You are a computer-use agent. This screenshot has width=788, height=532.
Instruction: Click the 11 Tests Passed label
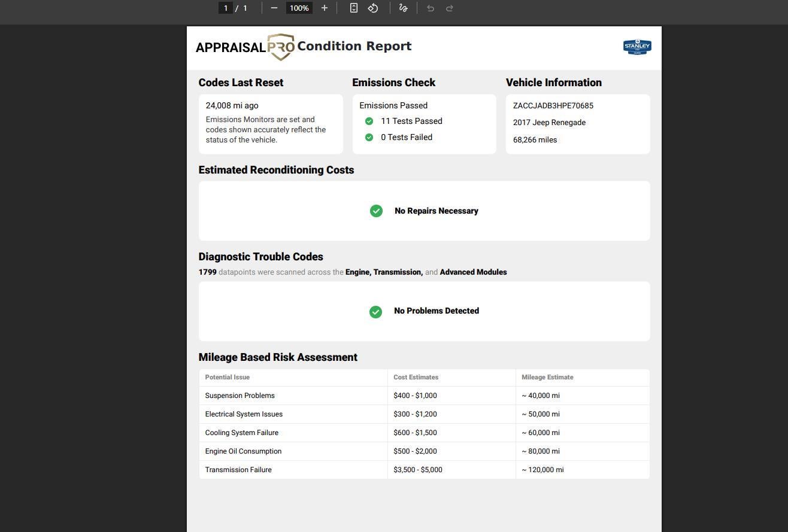pyautogui.click(x=411, y=121)
